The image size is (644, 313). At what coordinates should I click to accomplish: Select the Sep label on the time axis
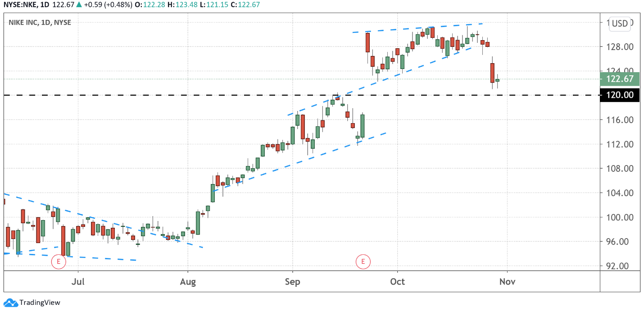pyautogui.click(x=293, y=282)
